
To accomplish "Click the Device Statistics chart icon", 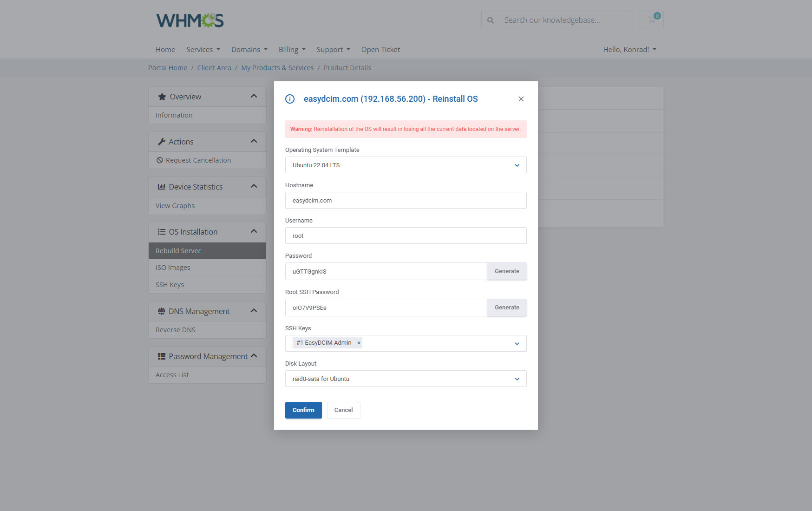I will 162,187.
